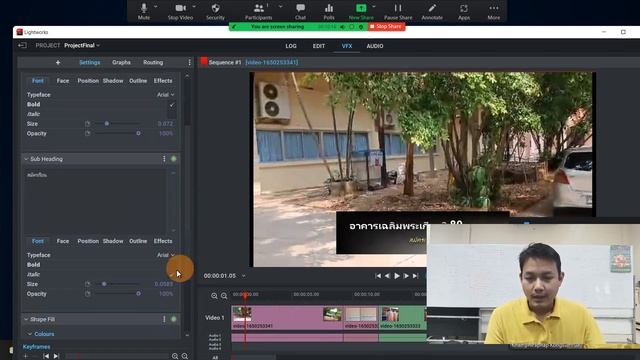Collapse the Sub Heading section
Screen dimensions: 640x360
pyautogui.click(x=26, y=159)
